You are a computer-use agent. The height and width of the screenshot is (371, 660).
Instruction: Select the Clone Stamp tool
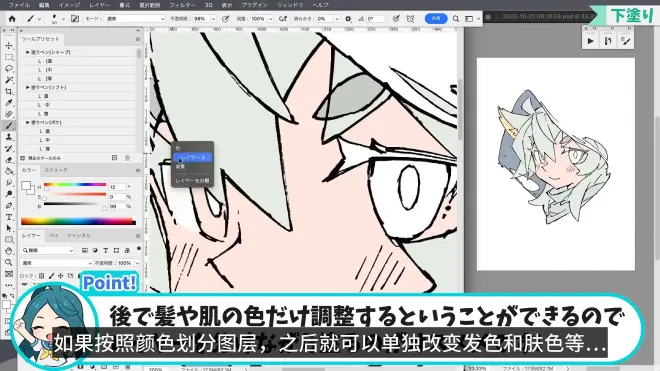(9, 137)
